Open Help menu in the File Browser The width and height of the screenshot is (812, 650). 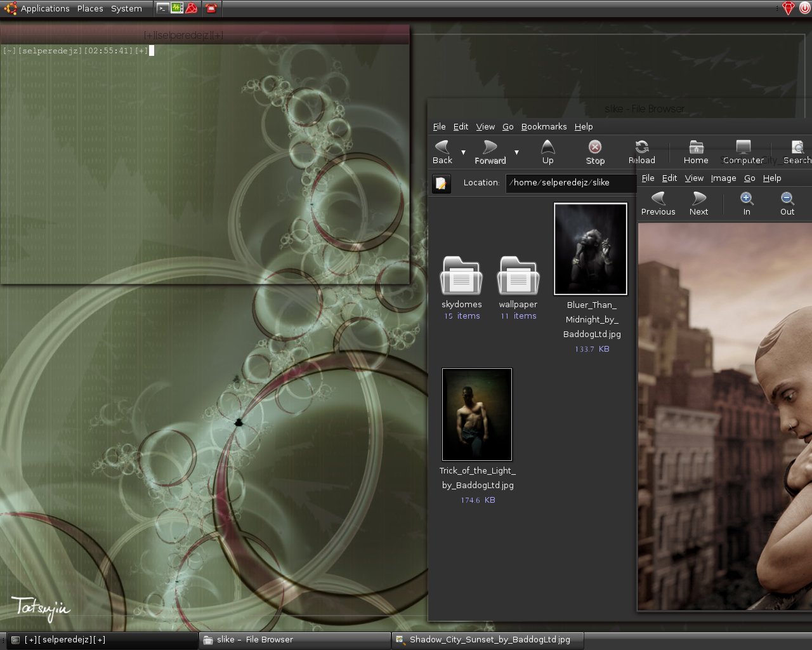584,126
